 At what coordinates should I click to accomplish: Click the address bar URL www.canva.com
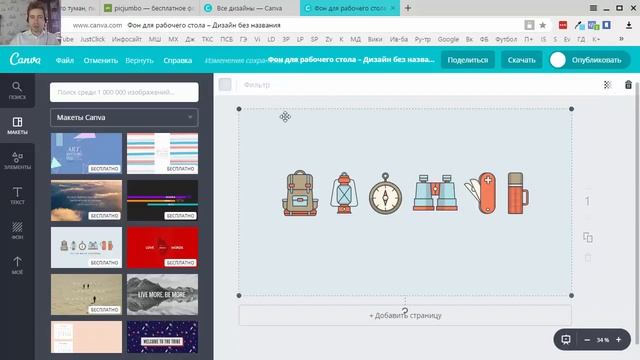tap(97, 25)
